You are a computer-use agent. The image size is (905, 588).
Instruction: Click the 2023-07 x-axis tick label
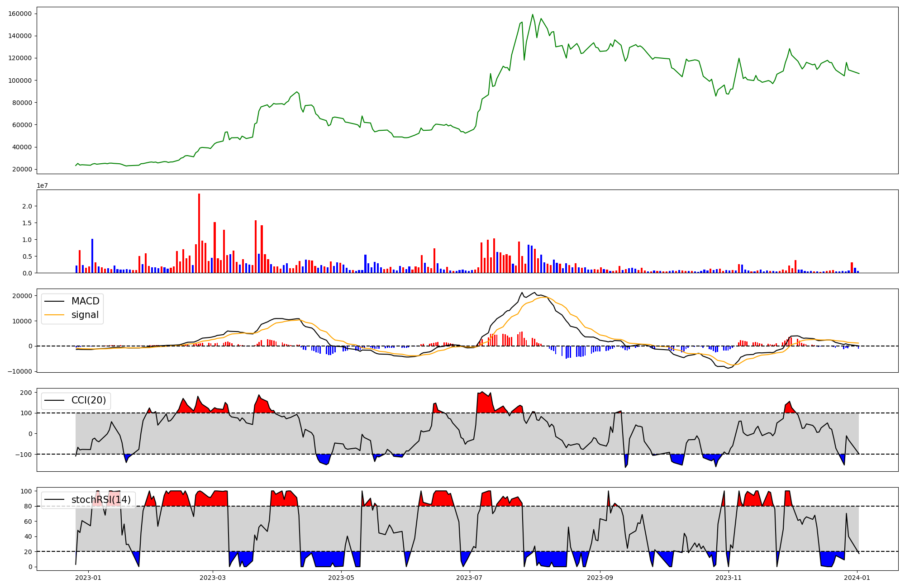point(470,578)
